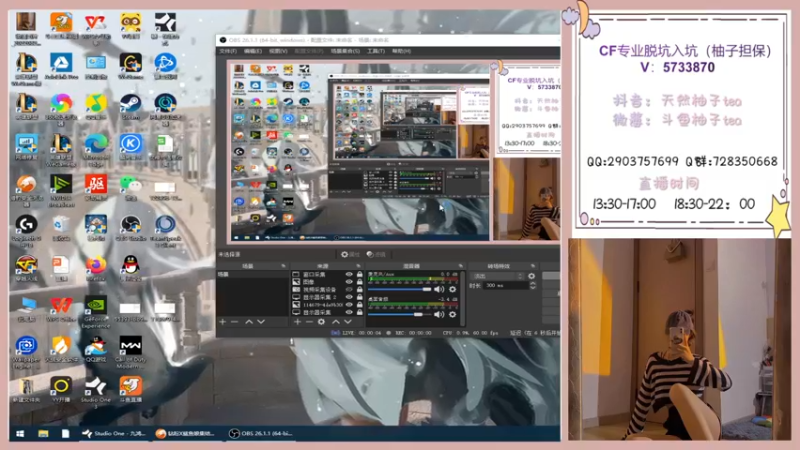Screen dimensions: 800x450
Task: Open the Recycle Bin on desktop
Action: (61, 227)
